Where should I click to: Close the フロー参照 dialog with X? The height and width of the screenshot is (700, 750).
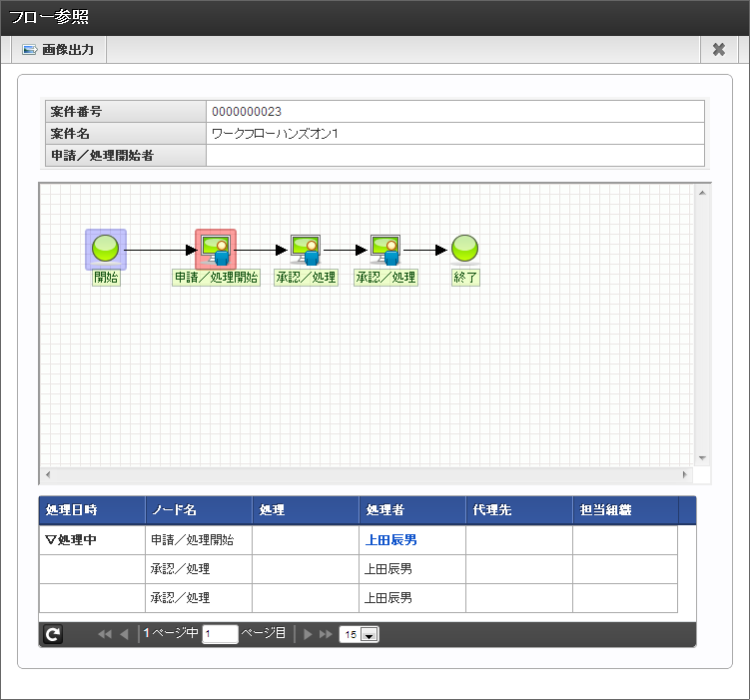718,49
